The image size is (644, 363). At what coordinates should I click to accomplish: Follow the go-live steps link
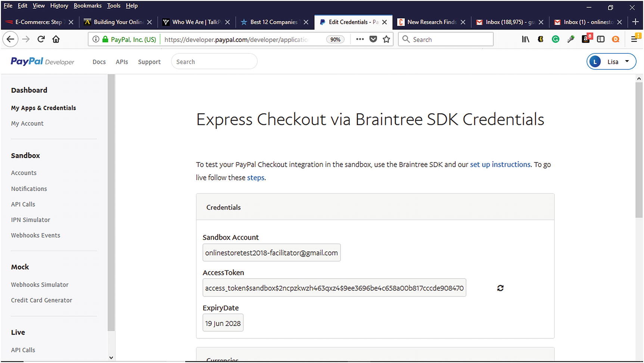(256, 177)
